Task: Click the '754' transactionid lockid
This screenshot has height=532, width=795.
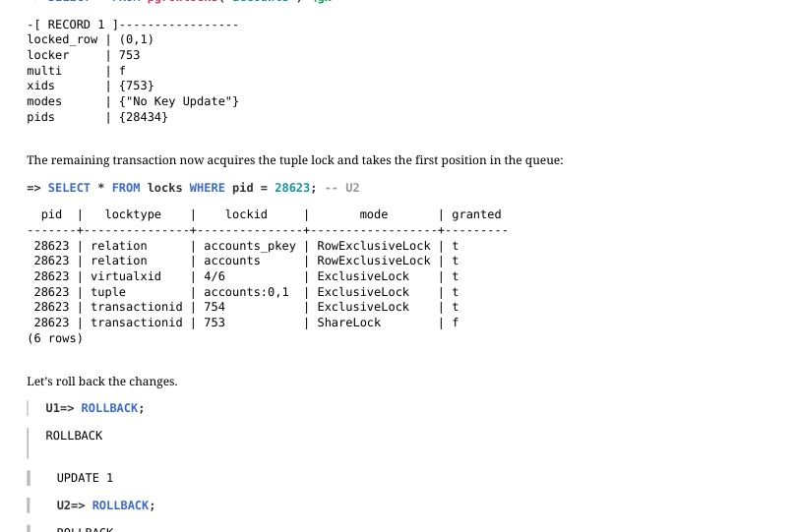Action: coord(214,307)
